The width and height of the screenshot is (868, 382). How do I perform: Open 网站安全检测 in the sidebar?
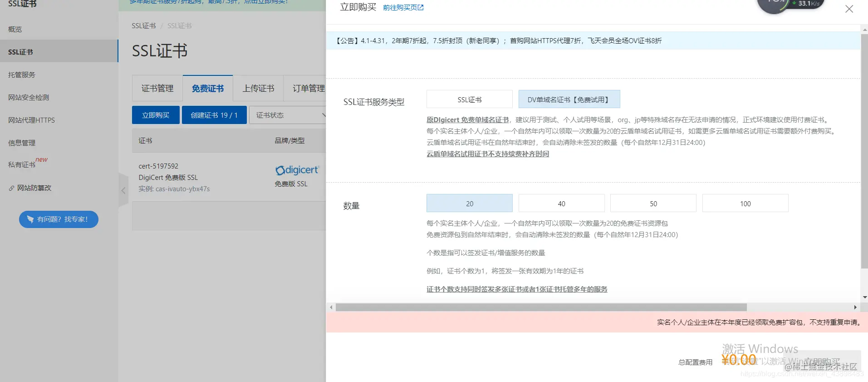click(28, 97)
